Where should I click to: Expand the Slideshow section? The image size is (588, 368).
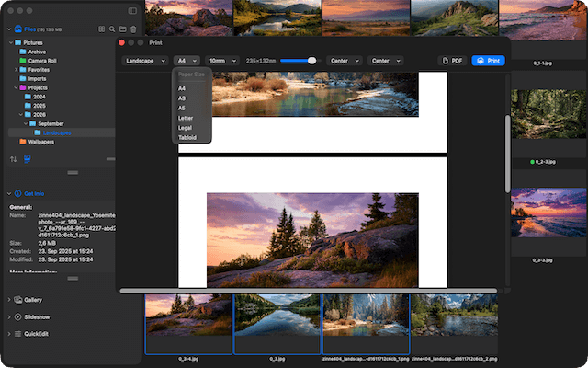point(35,316)
